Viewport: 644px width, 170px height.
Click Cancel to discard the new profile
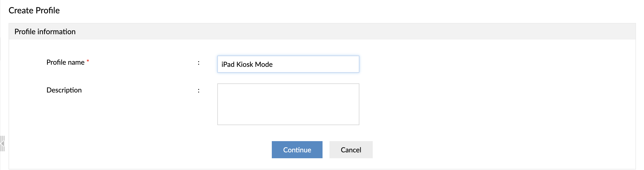(x=351, y=150)
